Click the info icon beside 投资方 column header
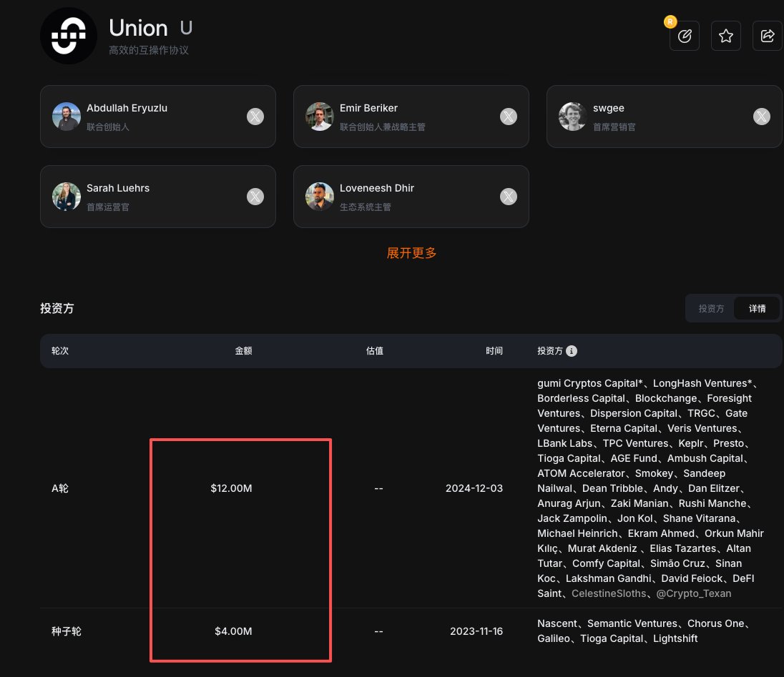This screenshot has height=677, width=784. pos(572,351)
